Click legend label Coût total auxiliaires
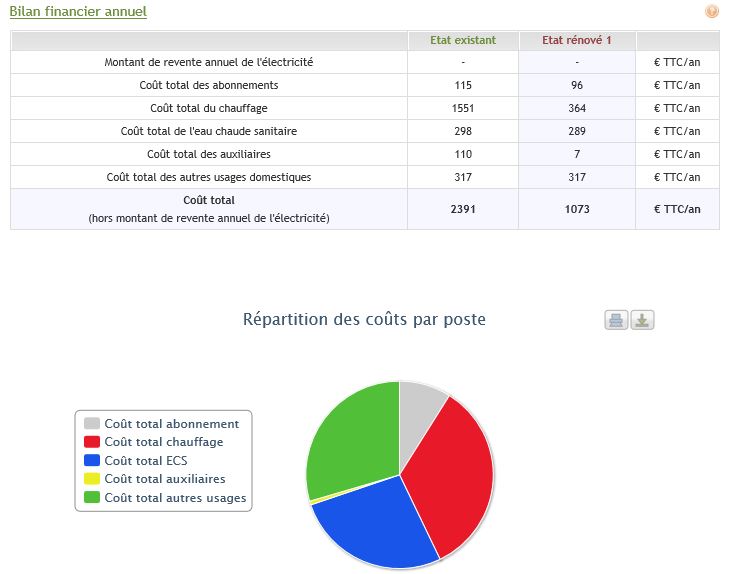The image size is (732, 574). point(165,479)
